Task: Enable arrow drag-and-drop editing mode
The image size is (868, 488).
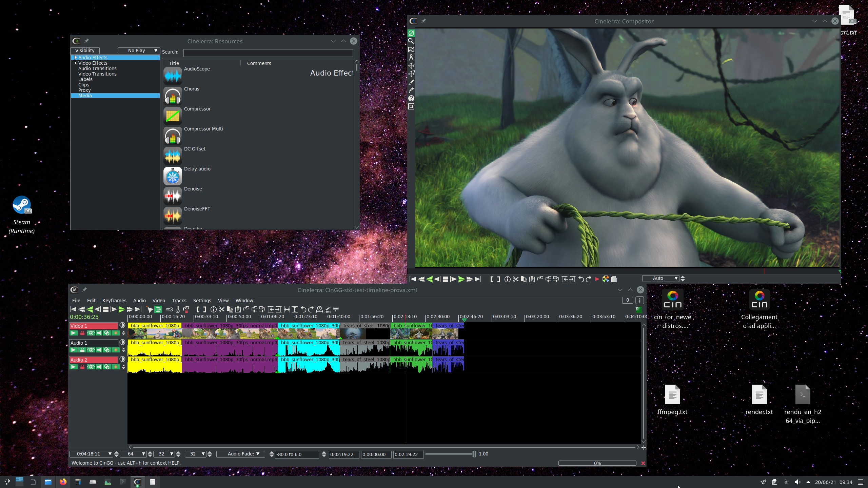Action: click(150, 309)
